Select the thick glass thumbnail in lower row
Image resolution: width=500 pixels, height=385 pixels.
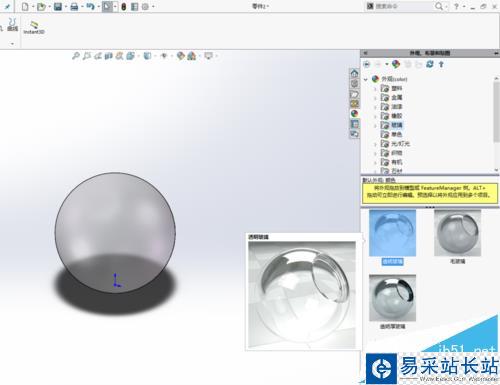pyautogui.click(x=392, y=298)
